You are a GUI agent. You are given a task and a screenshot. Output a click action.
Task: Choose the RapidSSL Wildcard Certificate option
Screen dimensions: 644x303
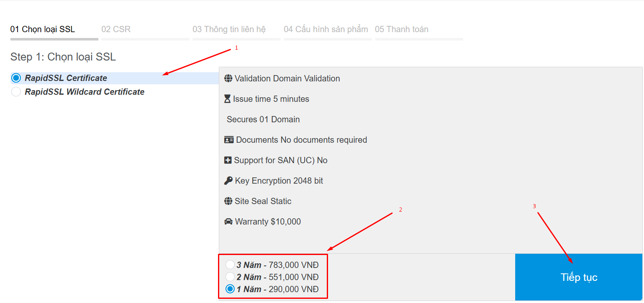(16, 92)
